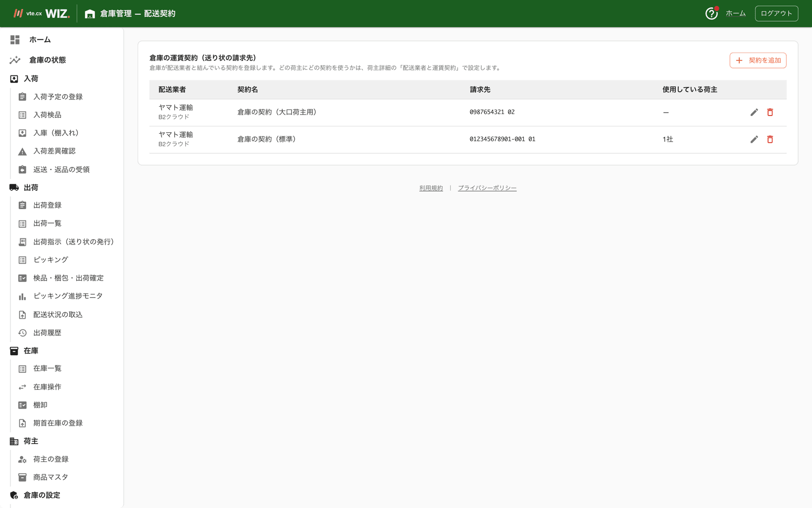This screenshot has height=508, width=812.
Task: Open 配送状況の取込 menu item
Action: click(x=57, y=315)
